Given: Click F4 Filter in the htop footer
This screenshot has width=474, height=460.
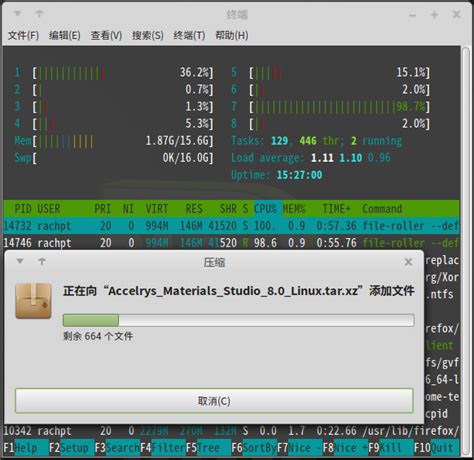Looking at the screenshot, I should point(163,448).
